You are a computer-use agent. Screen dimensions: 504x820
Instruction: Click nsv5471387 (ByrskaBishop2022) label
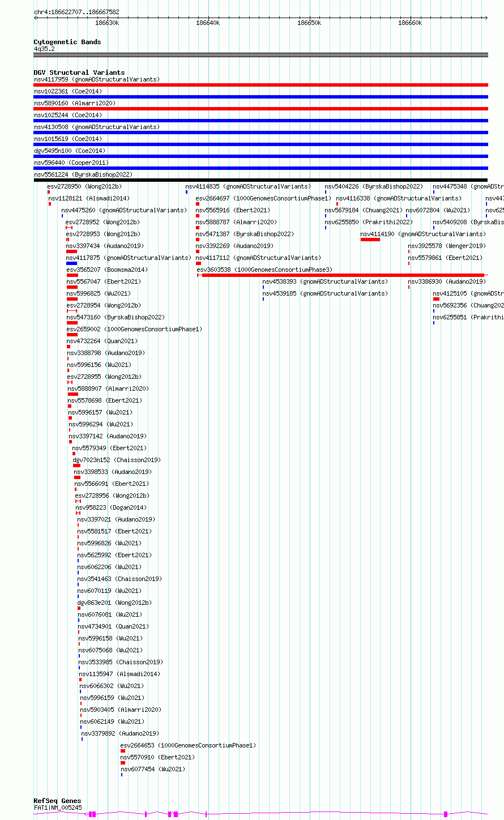tap(245, 234)
